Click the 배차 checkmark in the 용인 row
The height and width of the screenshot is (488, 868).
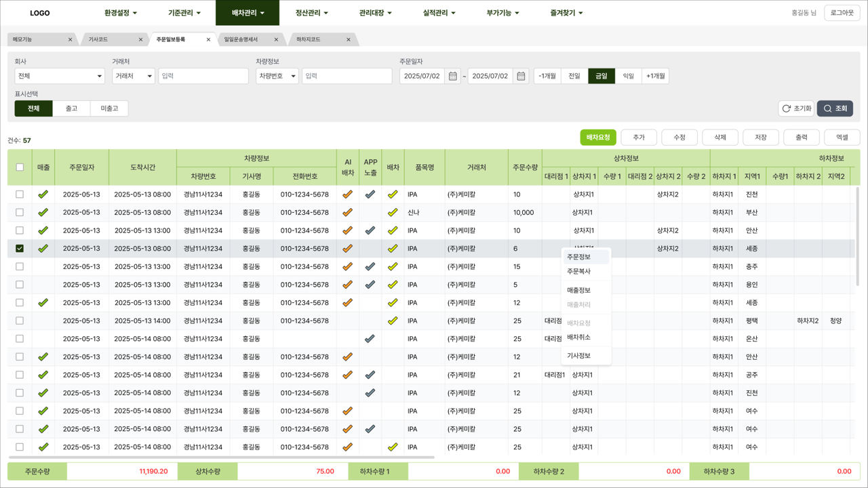click(393, 285)
